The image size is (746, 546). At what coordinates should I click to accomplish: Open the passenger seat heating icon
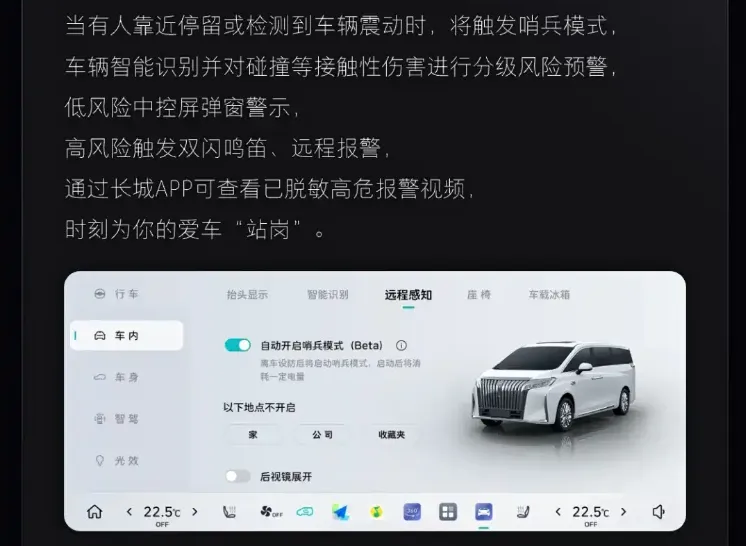[523, 512]
